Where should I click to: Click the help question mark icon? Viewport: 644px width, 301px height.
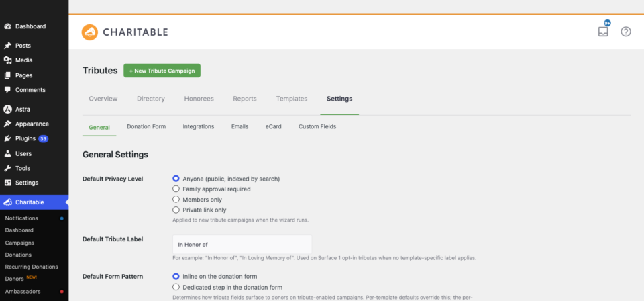click(625, 32)
